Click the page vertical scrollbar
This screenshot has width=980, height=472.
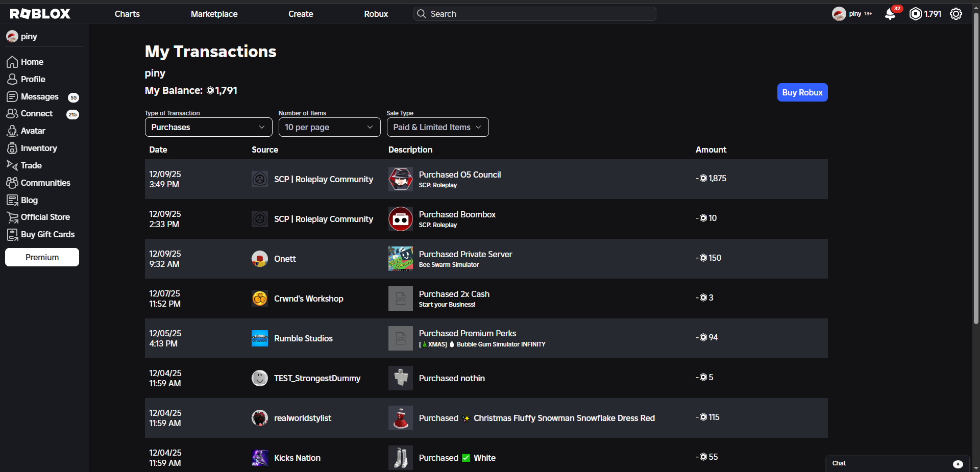click(x=976, y=168)
